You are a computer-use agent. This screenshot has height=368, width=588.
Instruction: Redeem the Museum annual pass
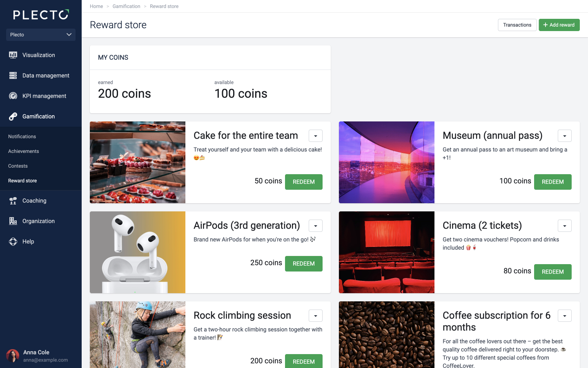coord(553,182)
